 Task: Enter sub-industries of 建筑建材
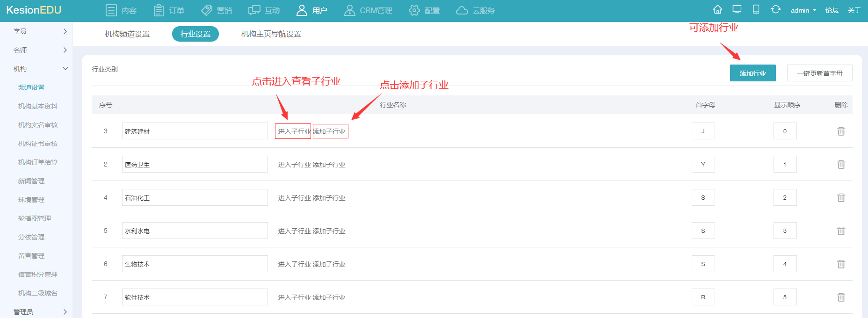293,131
